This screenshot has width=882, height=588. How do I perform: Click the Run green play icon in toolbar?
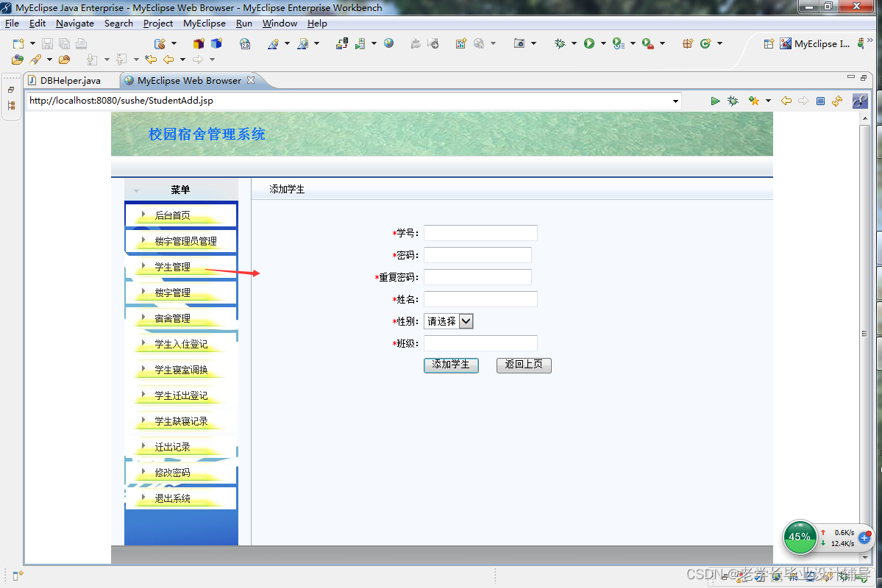coord(589,43)
